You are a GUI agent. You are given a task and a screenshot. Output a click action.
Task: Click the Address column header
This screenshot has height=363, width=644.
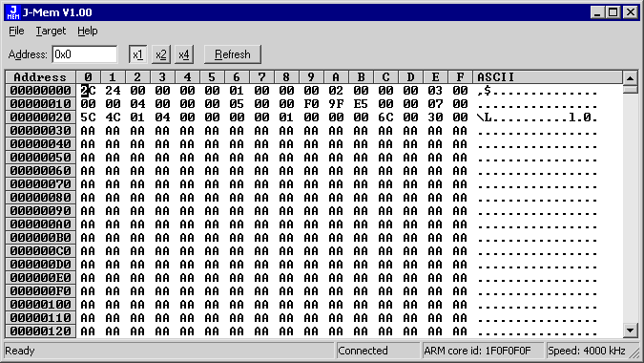click(40, 76)
